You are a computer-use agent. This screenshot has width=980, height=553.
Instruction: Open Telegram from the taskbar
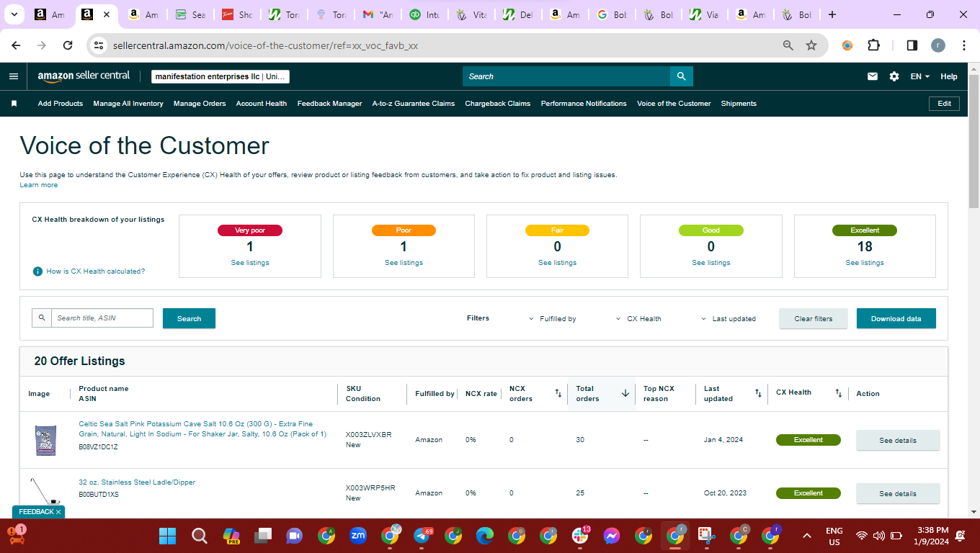[x=422, y=536]
